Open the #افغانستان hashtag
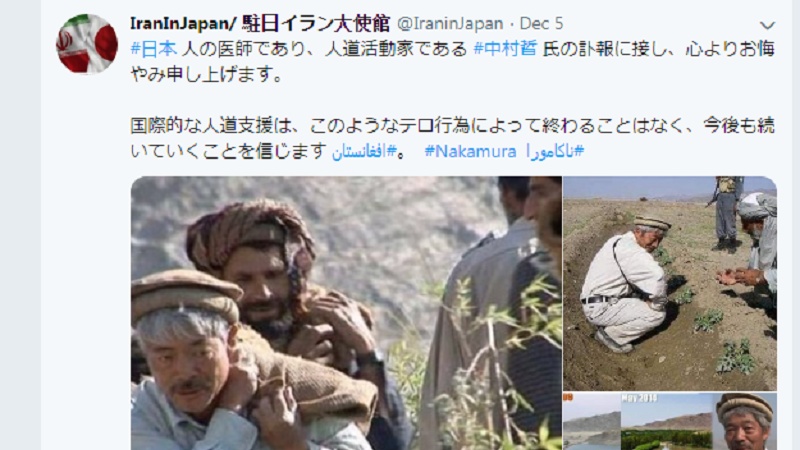Image resolution: width=800 pixels, height=450 pixels. coord(364,151)
